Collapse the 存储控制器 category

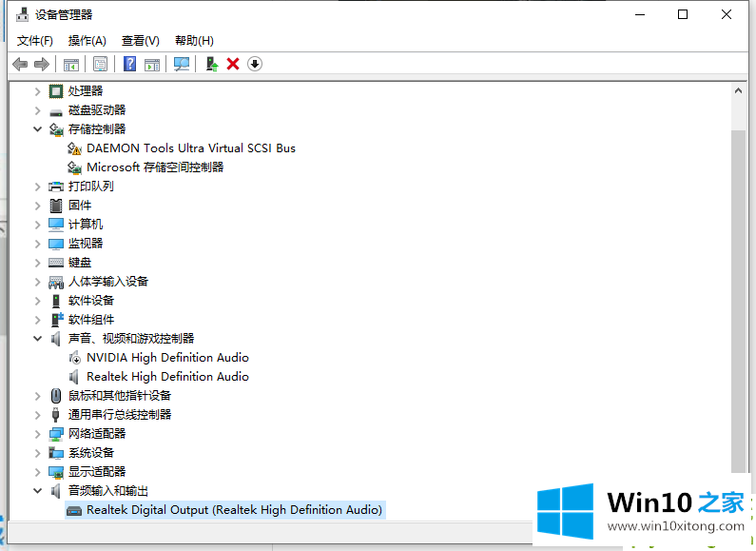[38, 129]
